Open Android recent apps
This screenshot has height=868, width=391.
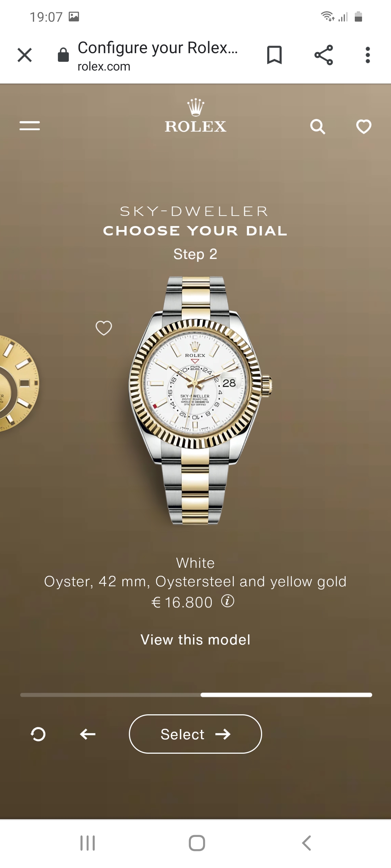[x=88, y=843]
